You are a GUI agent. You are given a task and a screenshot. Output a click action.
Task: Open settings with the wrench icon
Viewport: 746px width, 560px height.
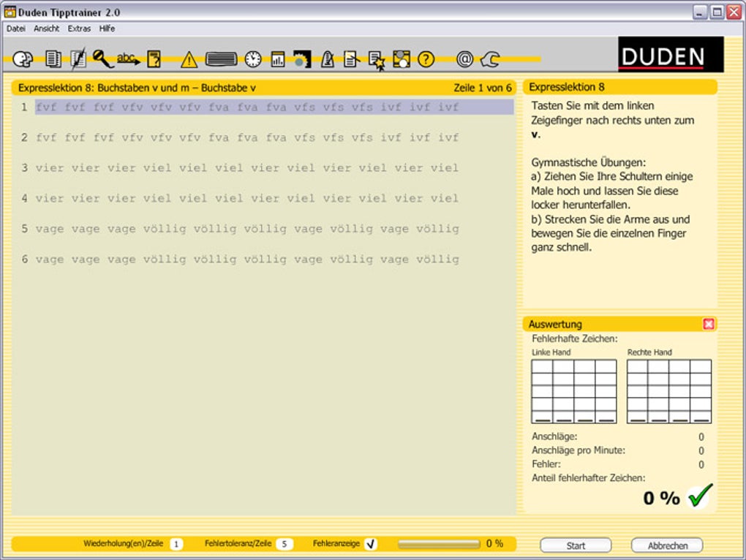tap(490, 59)
